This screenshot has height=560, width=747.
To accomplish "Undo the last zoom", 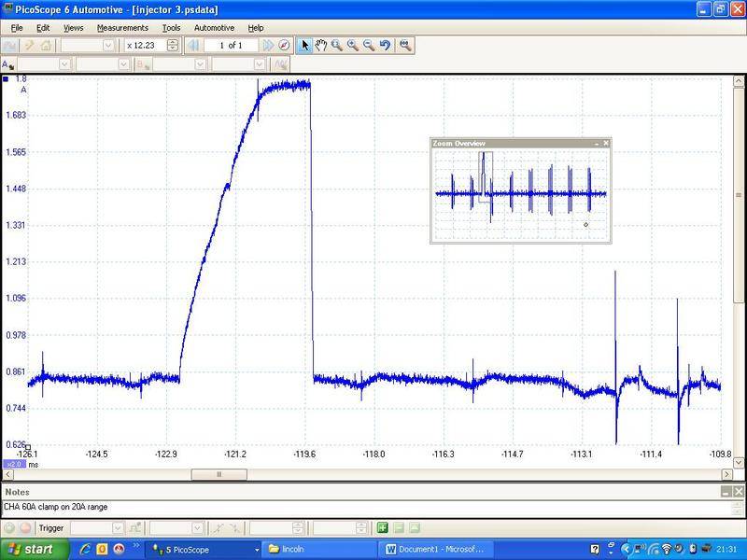I will pos(385,45).
